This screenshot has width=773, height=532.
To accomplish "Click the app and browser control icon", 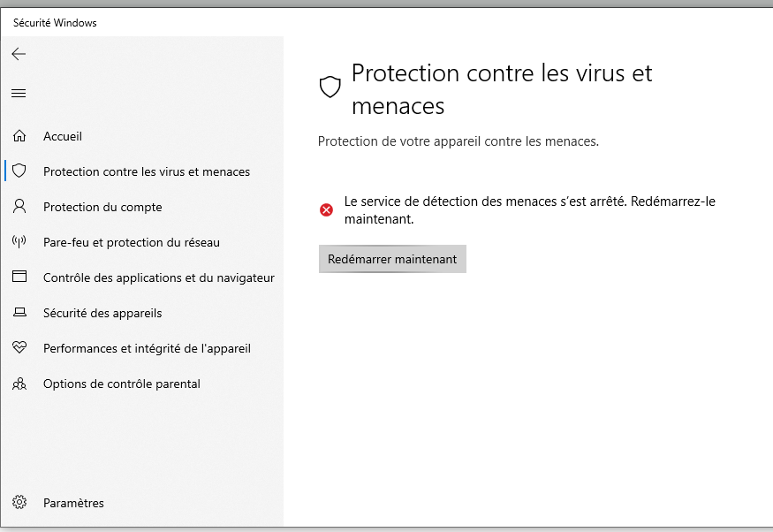I will tap(19, 277).
